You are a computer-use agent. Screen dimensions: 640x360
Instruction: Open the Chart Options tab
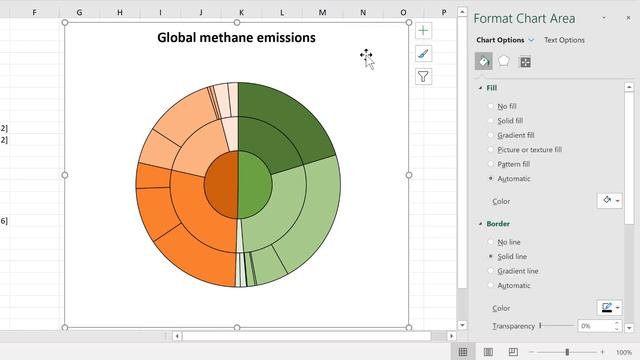[500, 40]
